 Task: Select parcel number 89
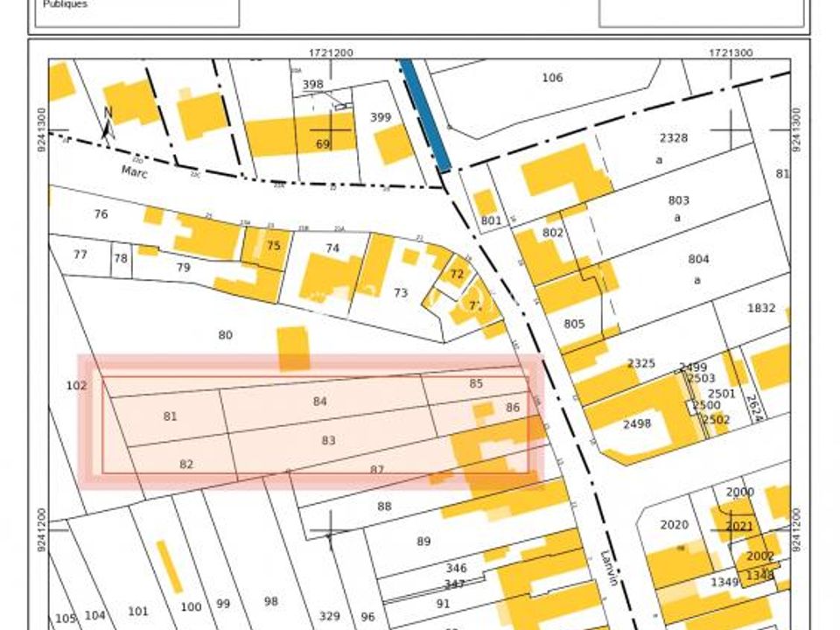click(423, 542)
